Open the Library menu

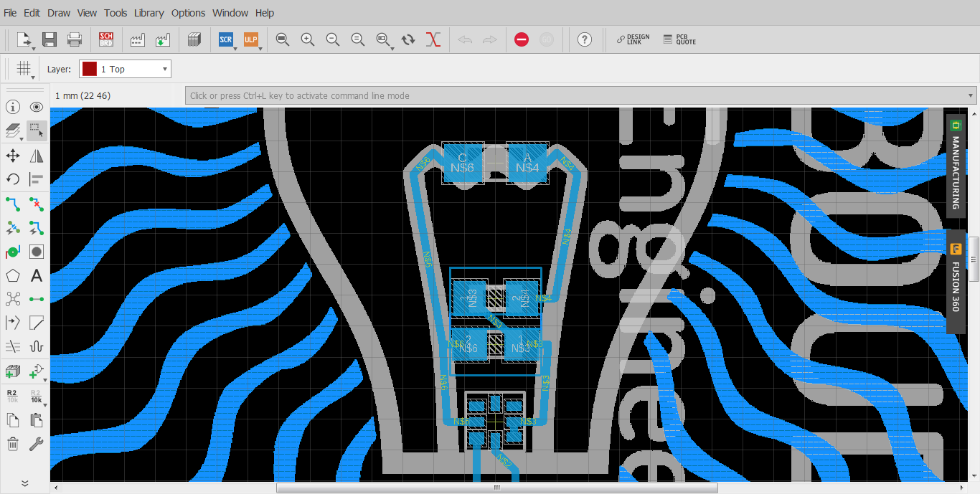(149, 13)
